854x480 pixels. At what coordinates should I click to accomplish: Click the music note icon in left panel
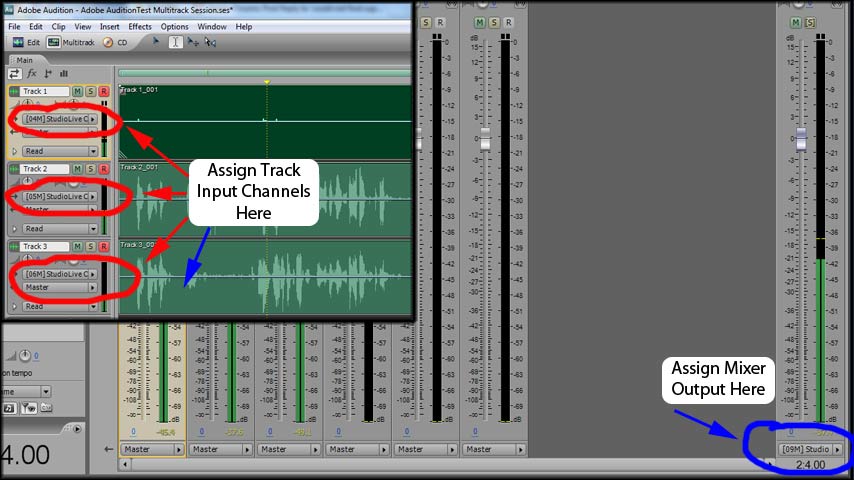tap(9, 408)
